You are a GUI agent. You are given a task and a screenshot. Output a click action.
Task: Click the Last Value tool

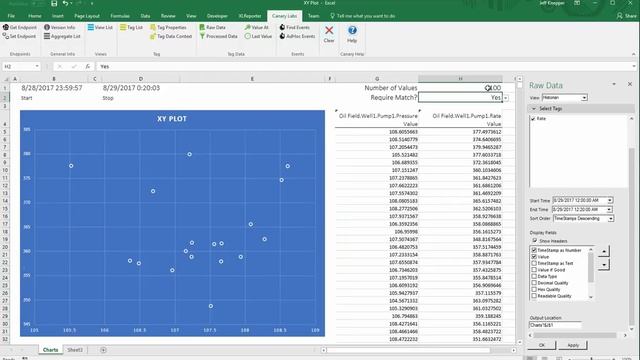click(258, 36)
